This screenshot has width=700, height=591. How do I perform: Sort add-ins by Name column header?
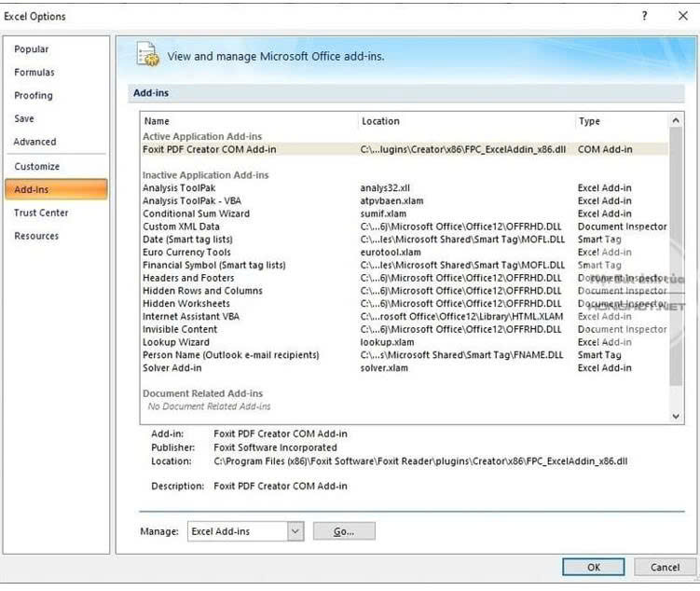(x=157, y=121)
